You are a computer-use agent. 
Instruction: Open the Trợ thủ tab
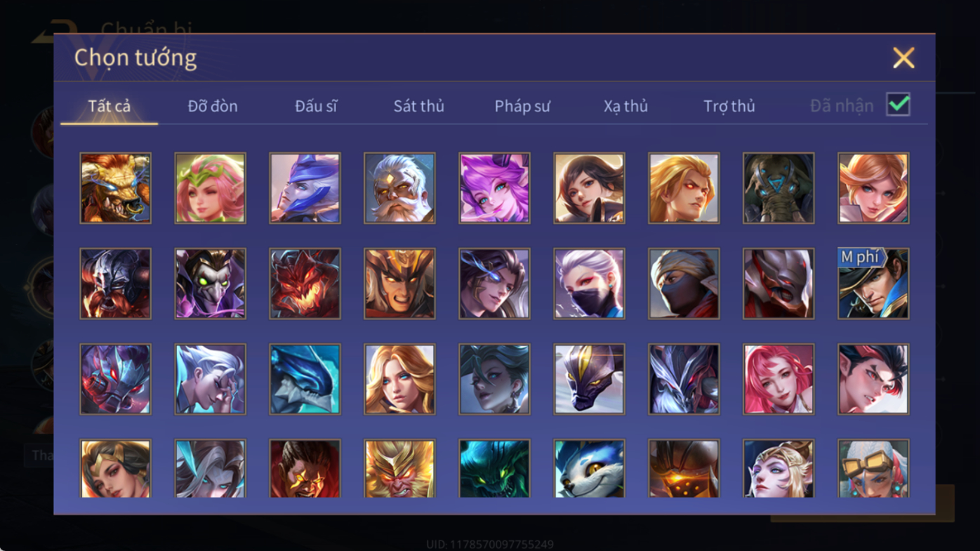pyautogui.click(x=729, y=106)
